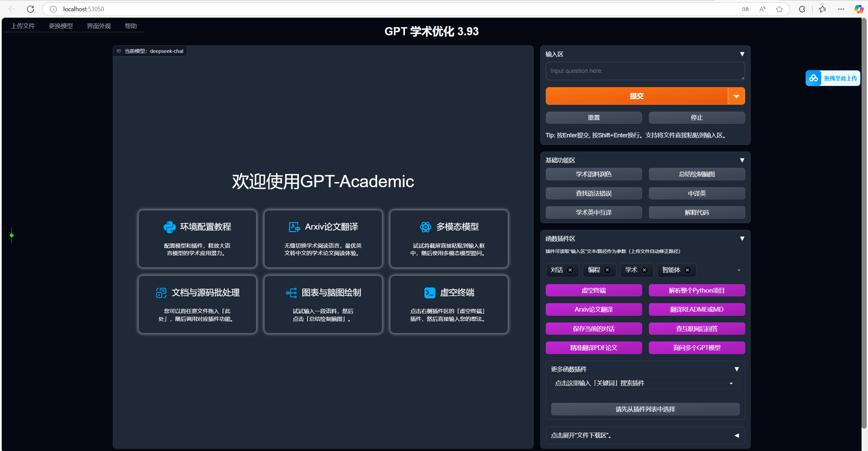The width and height of the screenshot is (868, 451).
Task: Click the cloud upload icon 拖拽至此上传
Action: 813,78
